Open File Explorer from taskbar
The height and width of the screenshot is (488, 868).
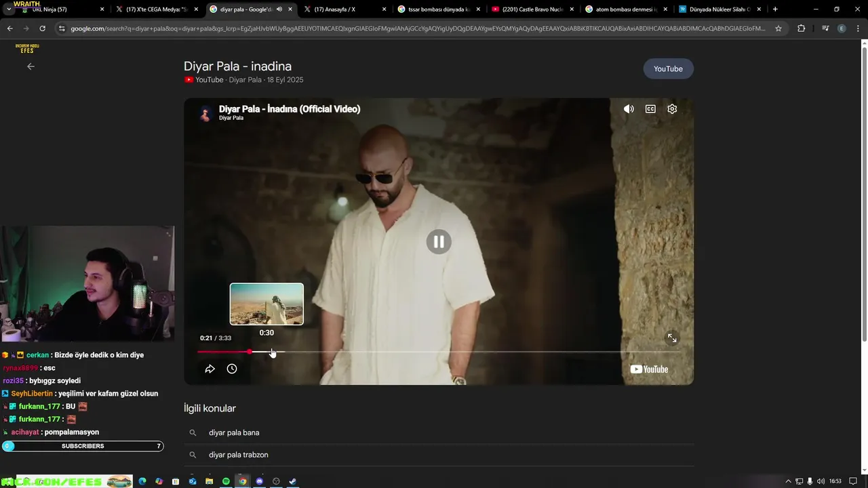(x=209, y=481)
